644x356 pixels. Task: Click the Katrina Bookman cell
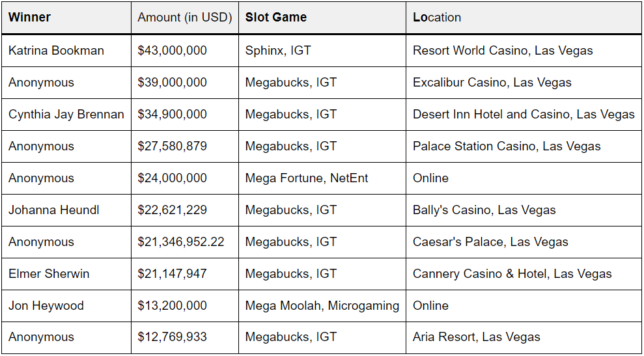pyautogui.click(x=66, y=51)
